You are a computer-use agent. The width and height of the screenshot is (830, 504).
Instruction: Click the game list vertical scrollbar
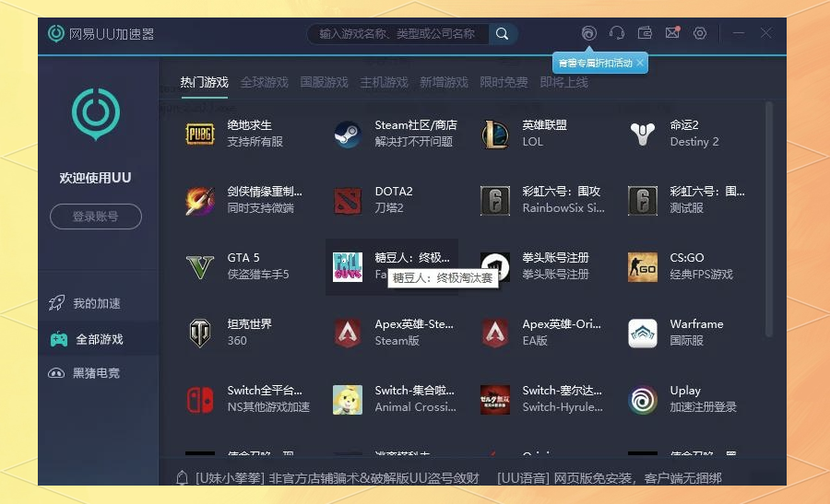[x=768, y=219]
